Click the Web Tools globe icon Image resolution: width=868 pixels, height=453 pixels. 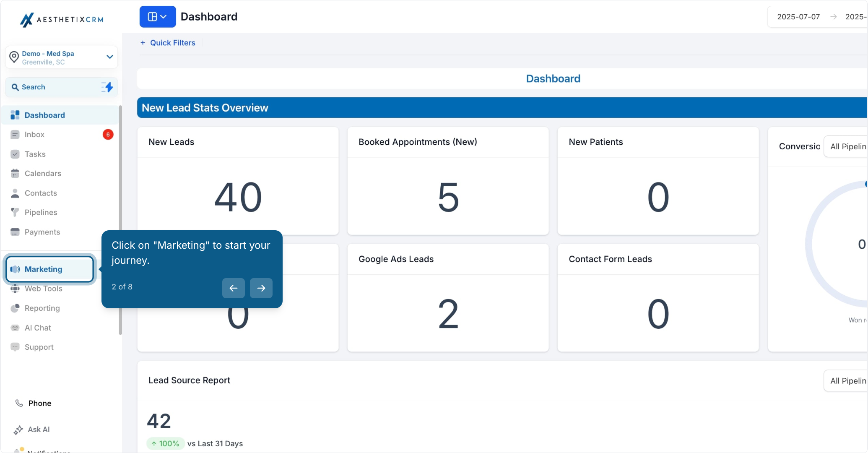(15, 289)
